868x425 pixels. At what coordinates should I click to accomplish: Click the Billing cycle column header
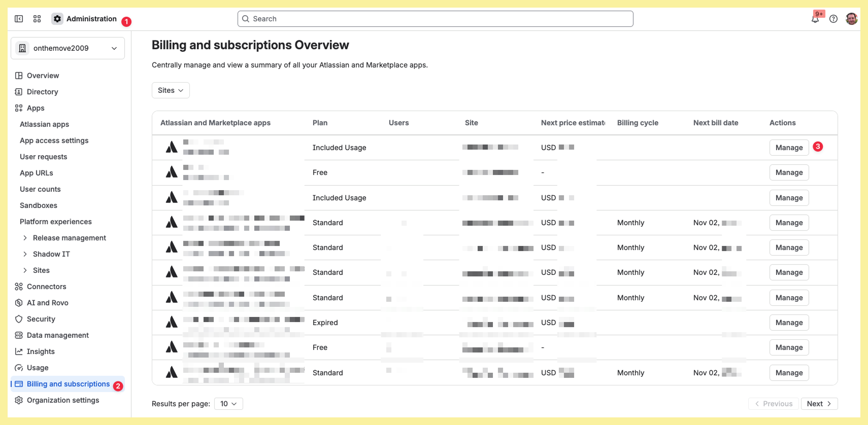638,123
